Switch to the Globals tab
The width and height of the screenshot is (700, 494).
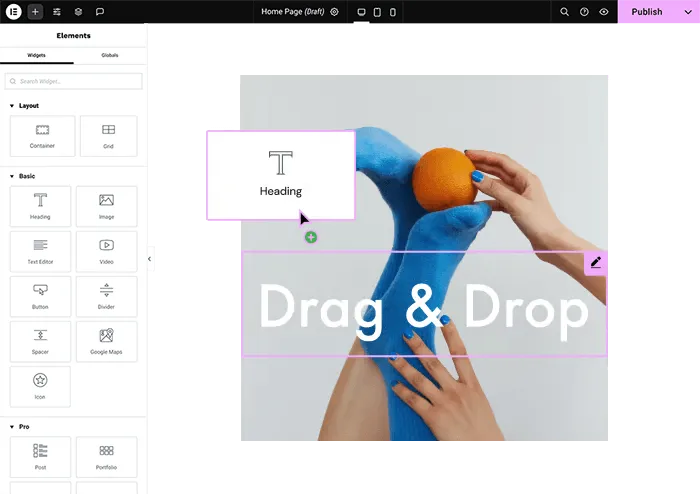click(x=110, y=55)
